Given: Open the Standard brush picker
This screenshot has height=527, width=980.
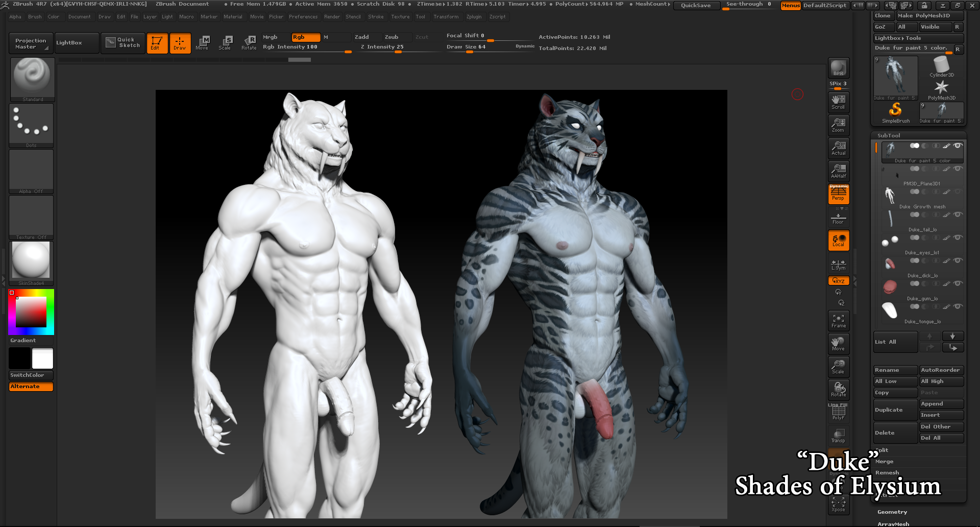Looking at the screenshot, I should click(32, 80).
